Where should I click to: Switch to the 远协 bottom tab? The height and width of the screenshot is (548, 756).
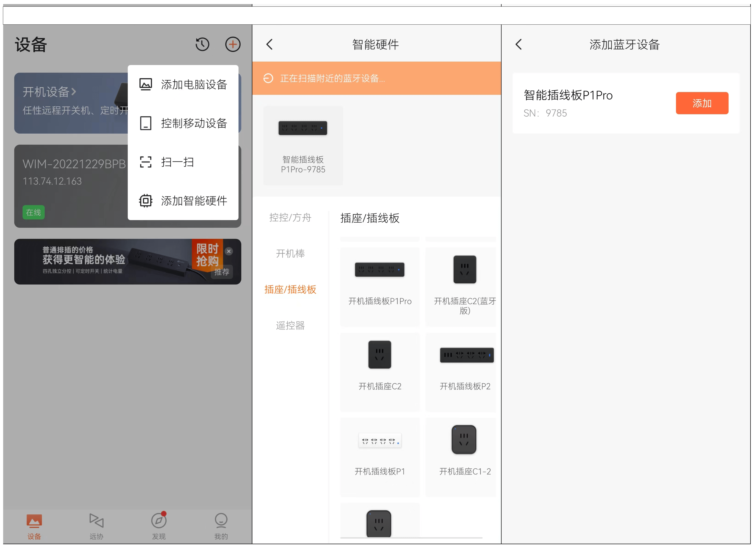(x=96, y=527)
